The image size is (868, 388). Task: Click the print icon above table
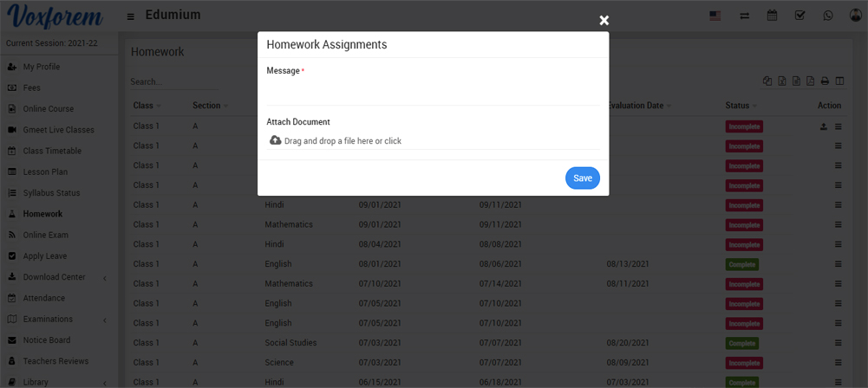tap(825, 81)
